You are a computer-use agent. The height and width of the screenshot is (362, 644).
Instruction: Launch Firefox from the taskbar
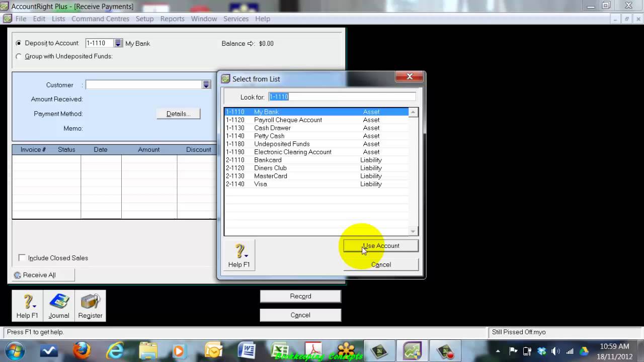(82, 350)
